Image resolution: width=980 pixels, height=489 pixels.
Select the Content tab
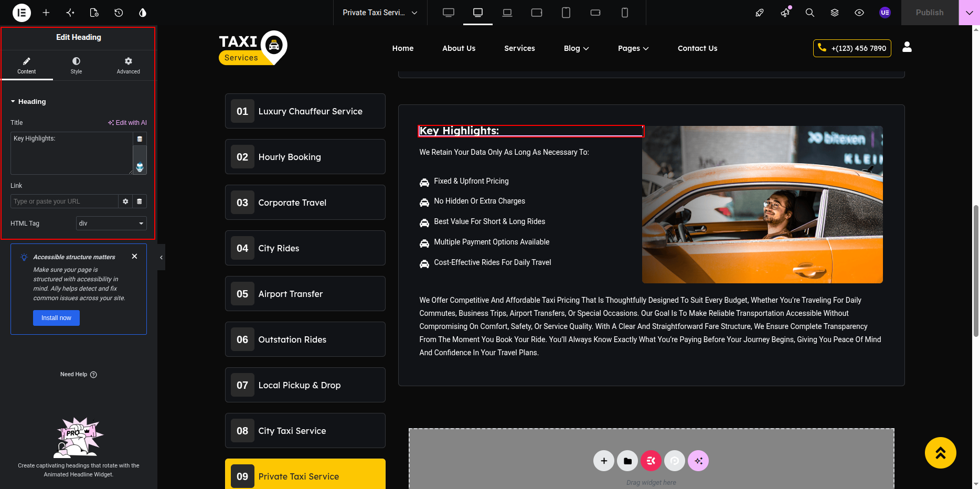[x=27, y=66]
